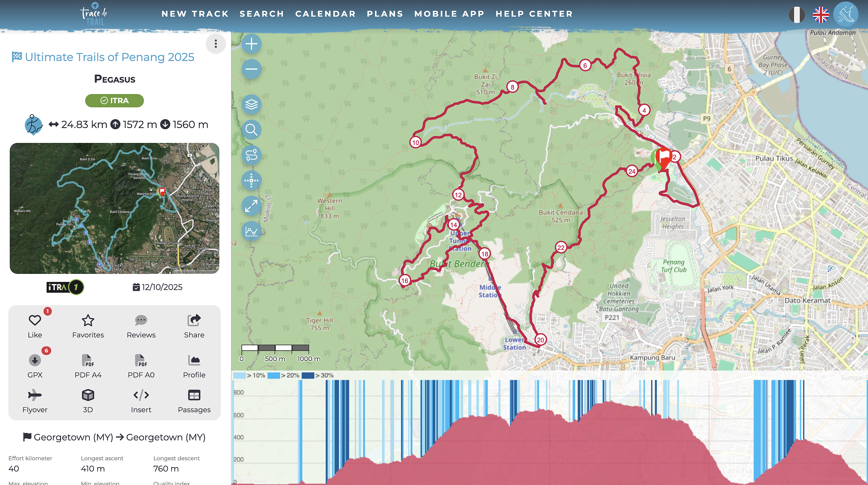Open the CALENDAR menu
Viewport: 868px width, 485px height.
325,14
